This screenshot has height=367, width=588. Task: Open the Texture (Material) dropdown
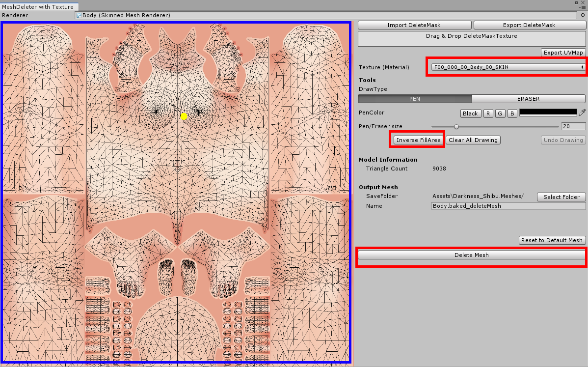pos(508,67)
